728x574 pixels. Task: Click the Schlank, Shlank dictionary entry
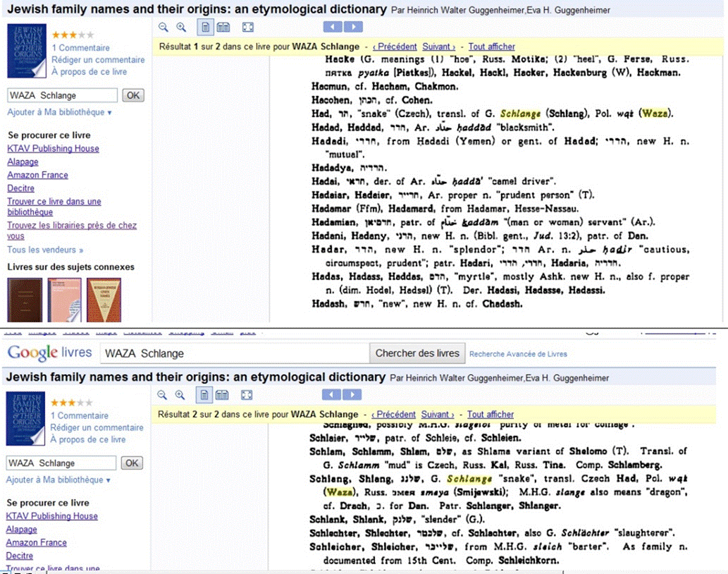pos(397,520)
